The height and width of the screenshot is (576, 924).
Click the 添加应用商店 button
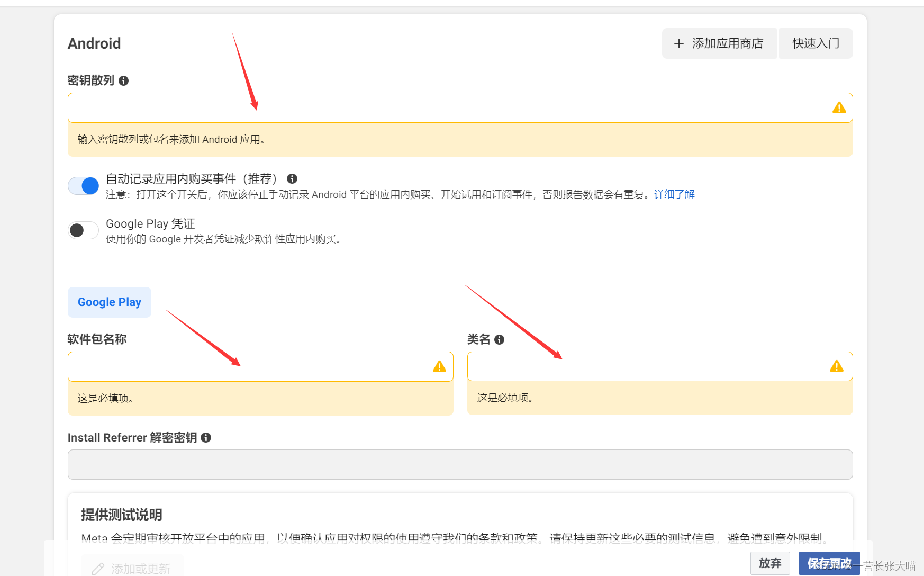(719, 43)
